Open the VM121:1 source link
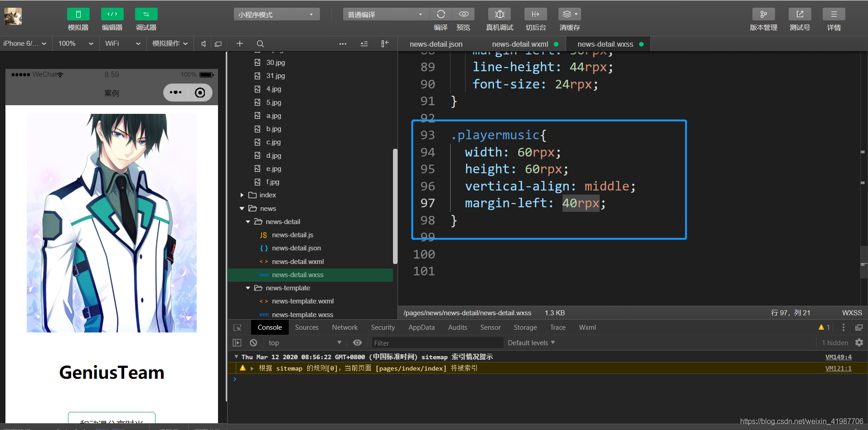Image resolution: width=868 pixels, height=430 pixels. (x=839, y=368)
